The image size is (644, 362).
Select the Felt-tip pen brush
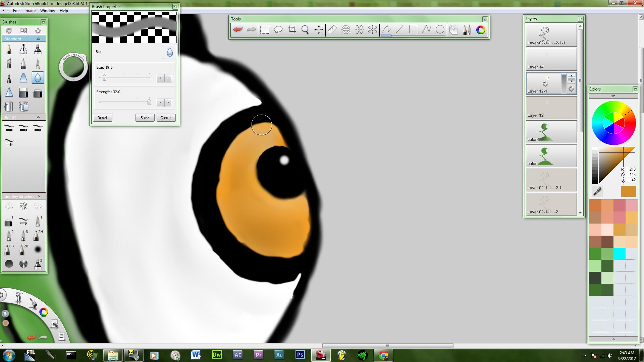[9, 78]
